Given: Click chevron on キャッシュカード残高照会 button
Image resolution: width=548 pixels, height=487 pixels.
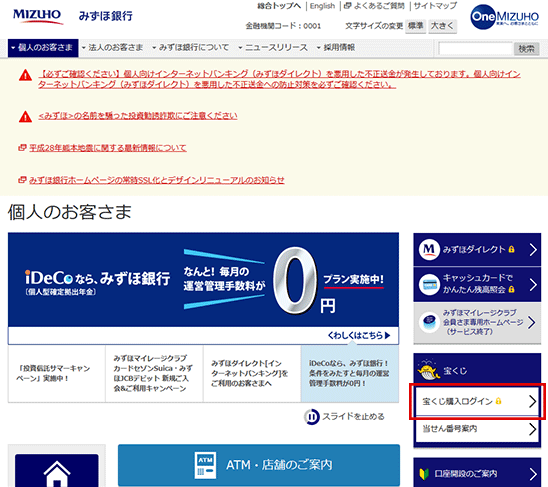Looking at the screenshot, I should (533, 284).
